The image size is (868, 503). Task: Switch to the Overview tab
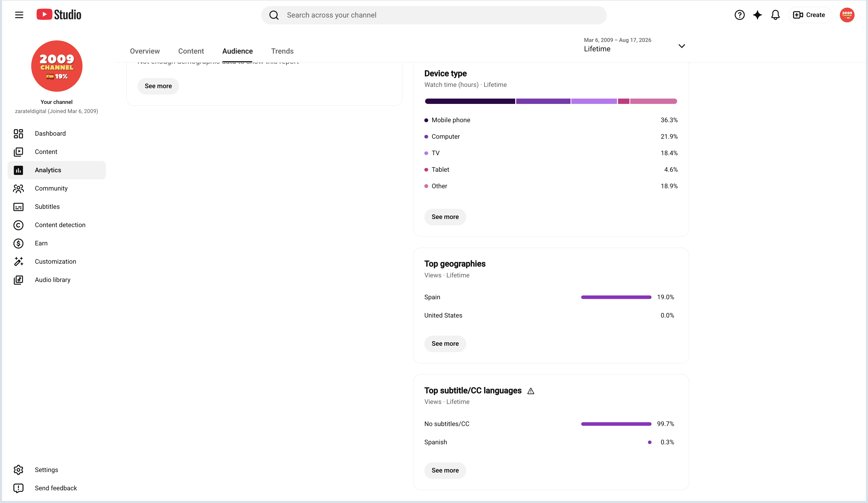point(145,51)
